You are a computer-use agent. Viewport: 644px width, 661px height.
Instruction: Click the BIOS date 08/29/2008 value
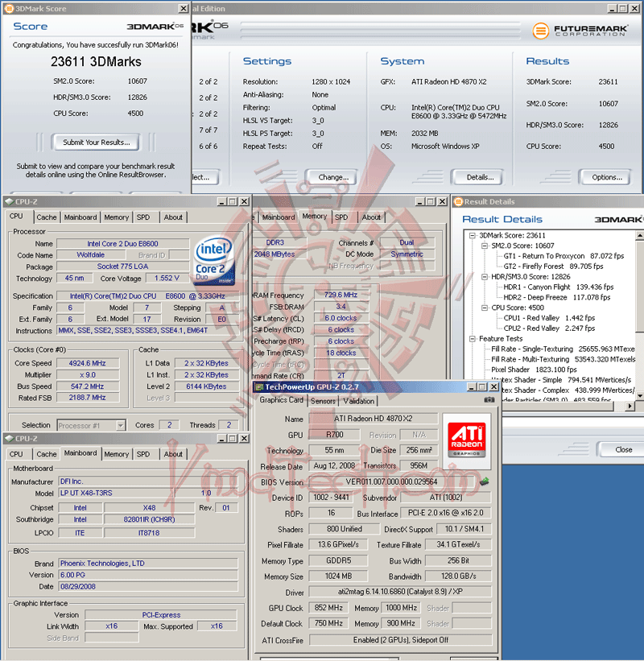[148, 586]
